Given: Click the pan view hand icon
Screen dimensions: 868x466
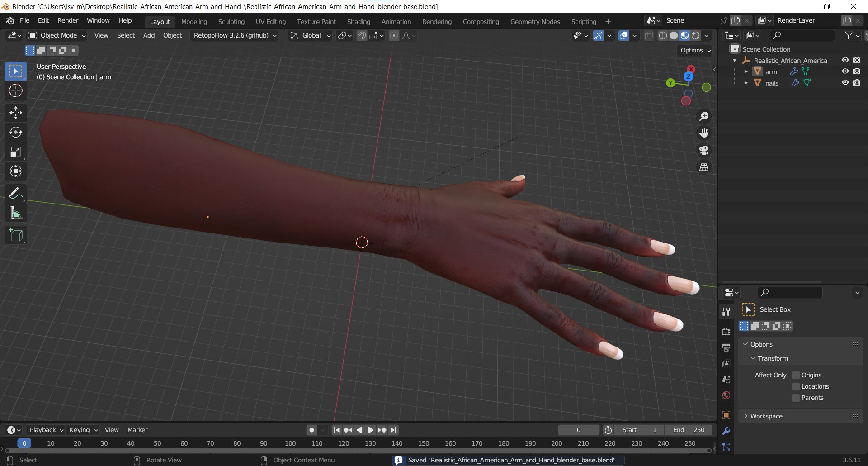Looking at the screenshot, I should pyautogui.click(x=704, y=133).
